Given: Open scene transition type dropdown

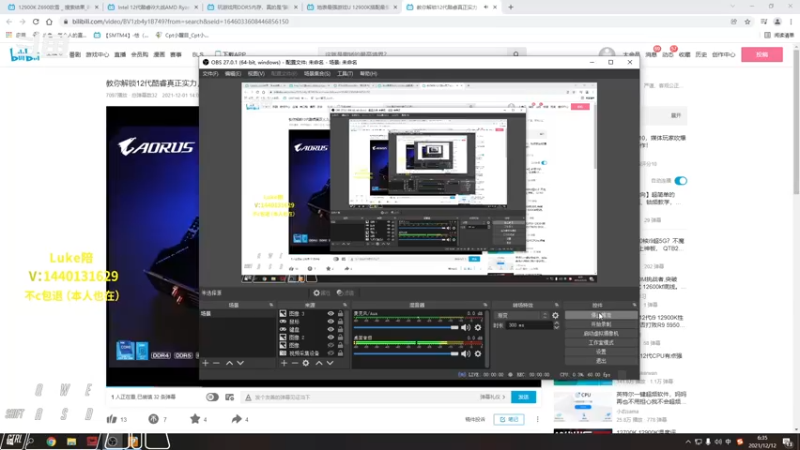Looking at the screenshot, I should (x=522, y=316).
